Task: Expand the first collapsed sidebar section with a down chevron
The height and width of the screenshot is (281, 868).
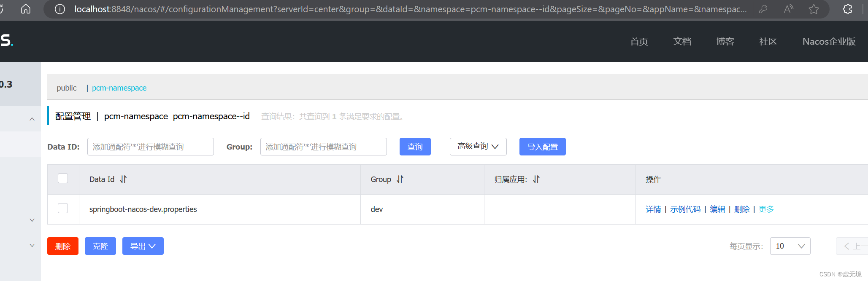Action: [32, 220]
